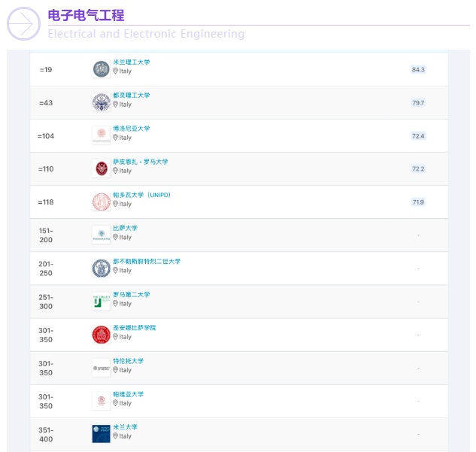The height and width of the screenshot is (452, 476).
Task: Click the 都灵理工大学 crest logo
Action: point(101,102)
